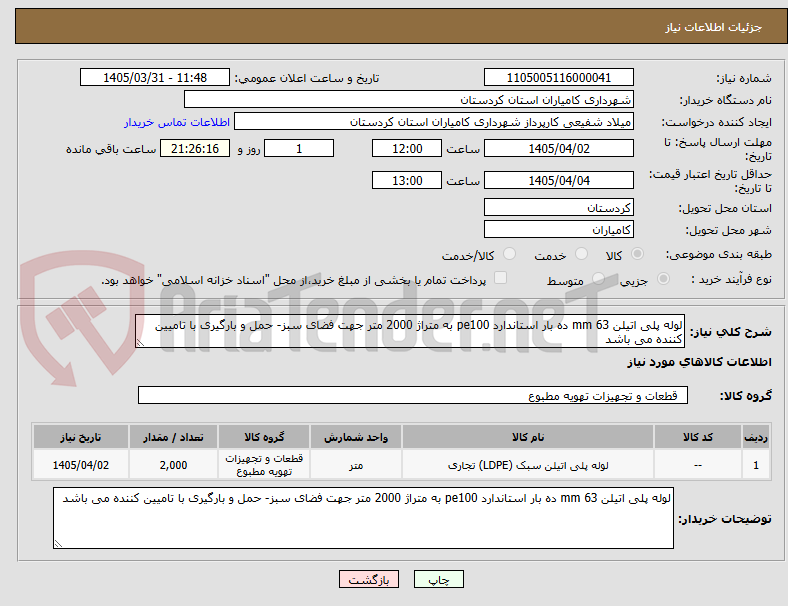Select the کالا/خدمت radio button

coord(509,254)
